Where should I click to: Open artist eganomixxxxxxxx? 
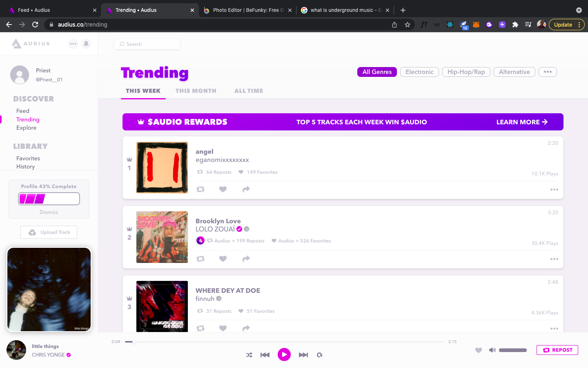pyautogui.click(x=222, y=160)
